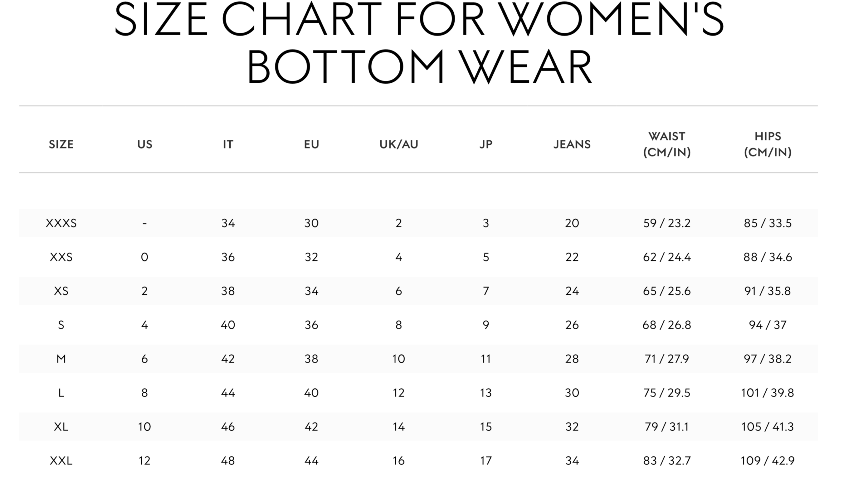
Task: Select hips value 101 / 39.8
Action: pyautogui.click(x=768, y=393)
